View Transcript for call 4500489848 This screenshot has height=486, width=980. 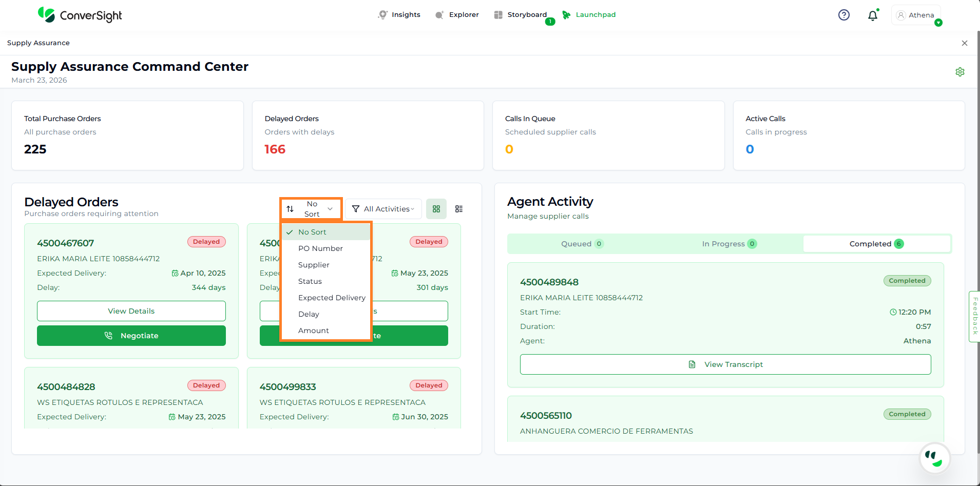725,364
